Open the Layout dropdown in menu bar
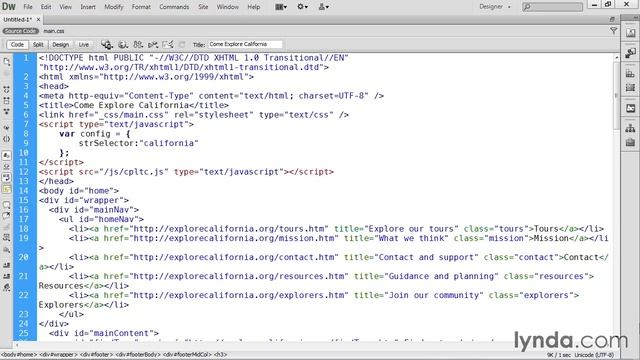The image size is (640, 360). [281, 7]
